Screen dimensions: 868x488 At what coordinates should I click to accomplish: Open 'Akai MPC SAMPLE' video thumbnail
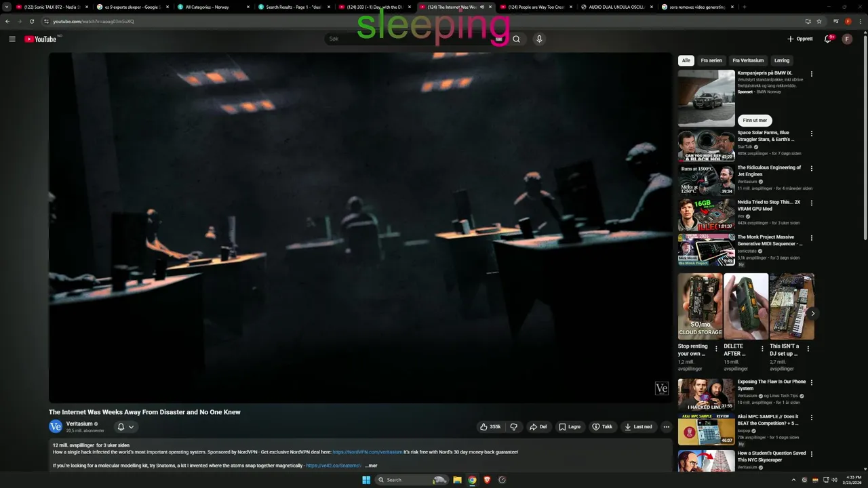[x=706, y=429]
